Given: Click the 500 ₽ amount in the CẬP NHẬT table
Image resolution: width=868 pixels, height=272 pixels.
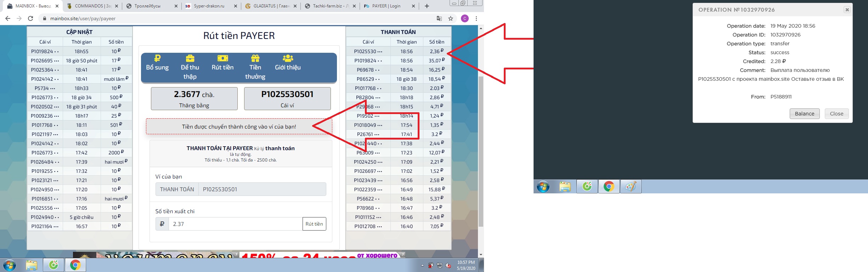Looking at the screenshot, I should (x=116, y=97).
